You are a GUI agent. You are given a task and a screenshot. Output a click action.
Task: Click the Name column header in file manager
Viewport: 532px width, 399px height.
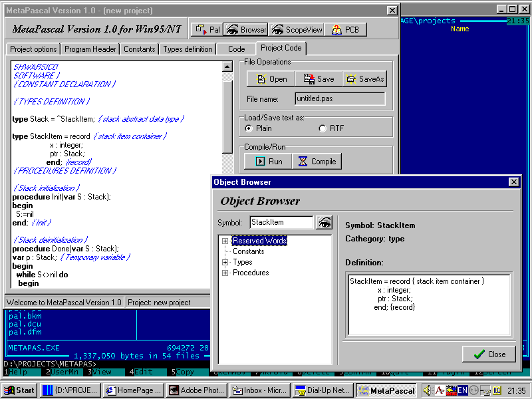(460, 29)
